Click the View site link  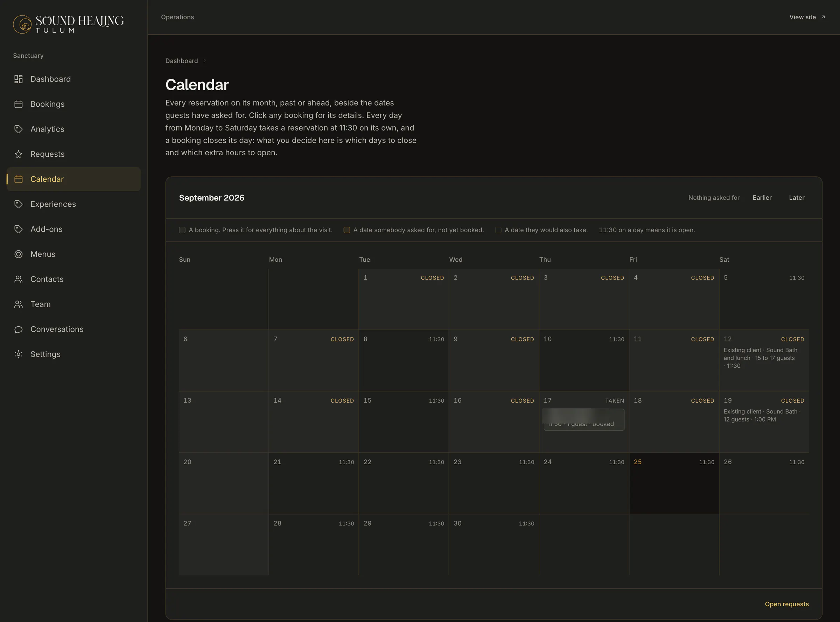[x=807, y=17]
